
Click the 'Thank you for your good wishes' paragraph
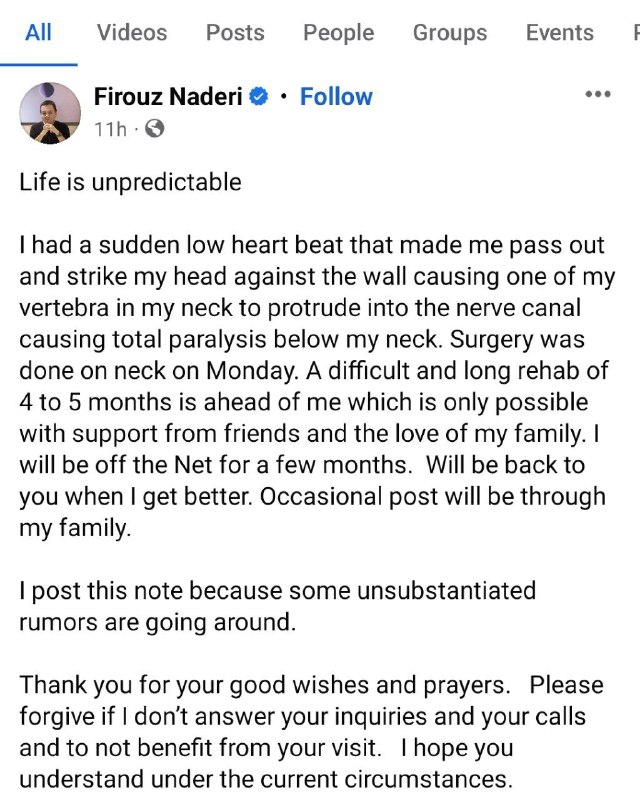coord(311,732)
